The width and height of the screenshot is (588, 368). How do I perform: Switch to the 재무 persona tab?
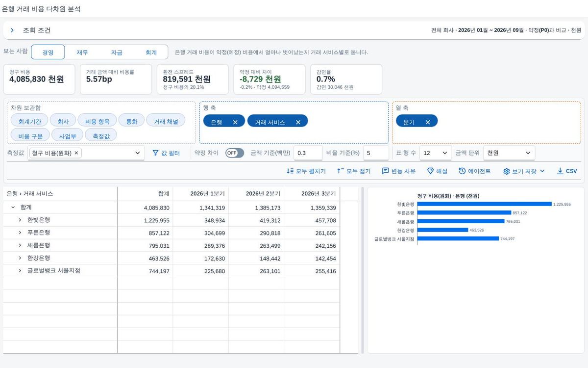(82, 53)
